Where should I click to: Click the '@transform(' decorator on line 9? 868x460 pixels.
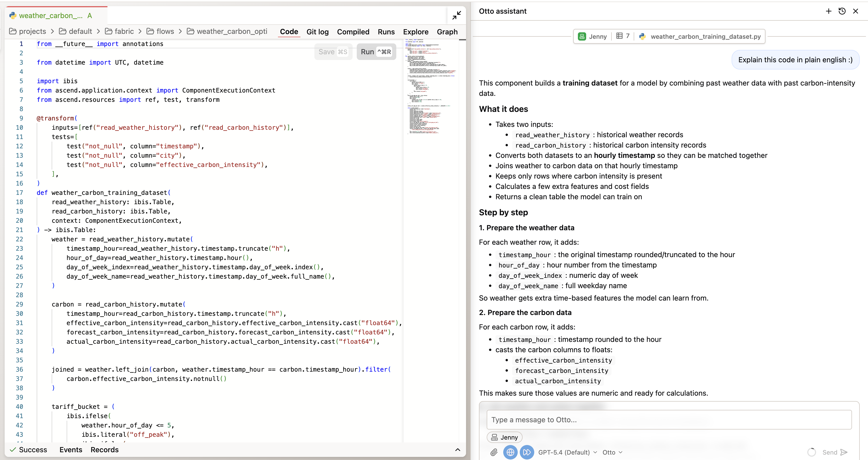57,118
